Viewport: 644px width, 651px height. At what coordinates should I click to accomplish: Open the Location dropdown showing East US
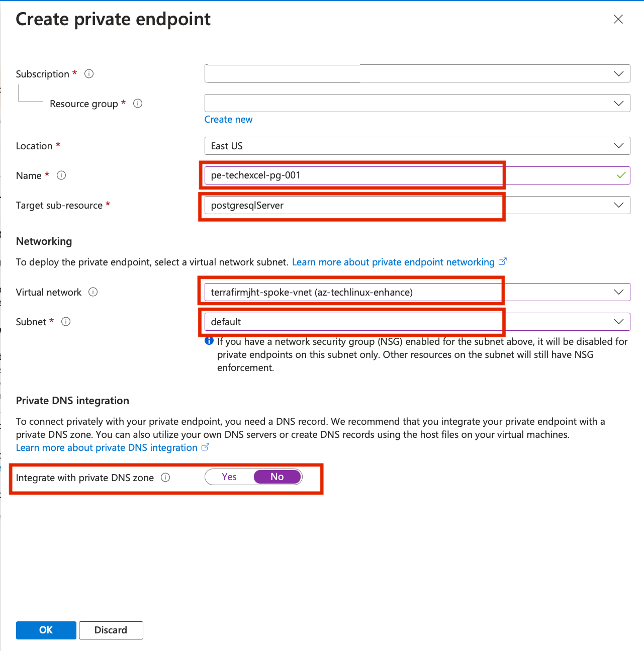point(417,146)
